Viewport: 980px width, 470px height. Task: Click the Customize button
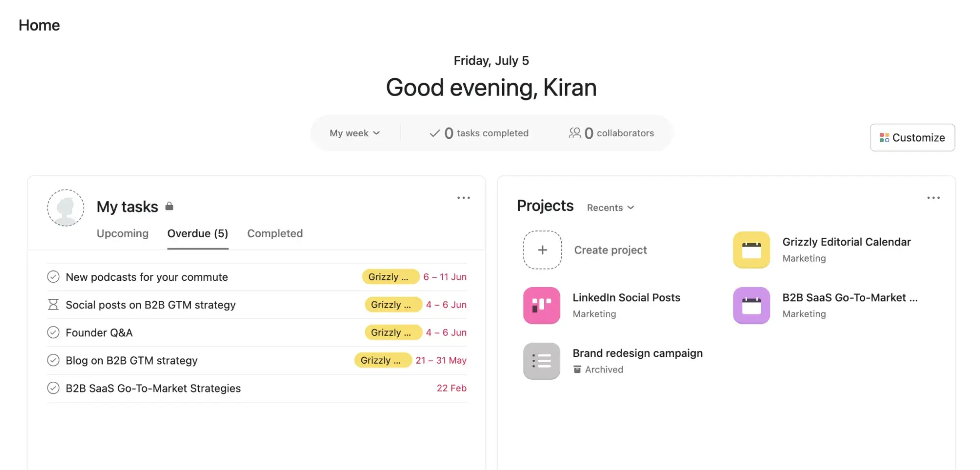912,138
